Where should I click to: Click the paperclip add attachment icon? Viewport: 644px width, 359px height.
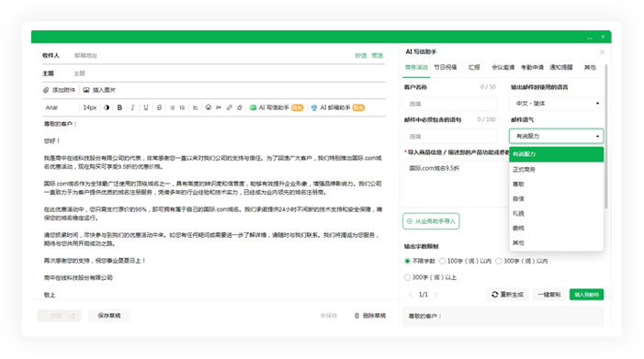pos(46,90)
